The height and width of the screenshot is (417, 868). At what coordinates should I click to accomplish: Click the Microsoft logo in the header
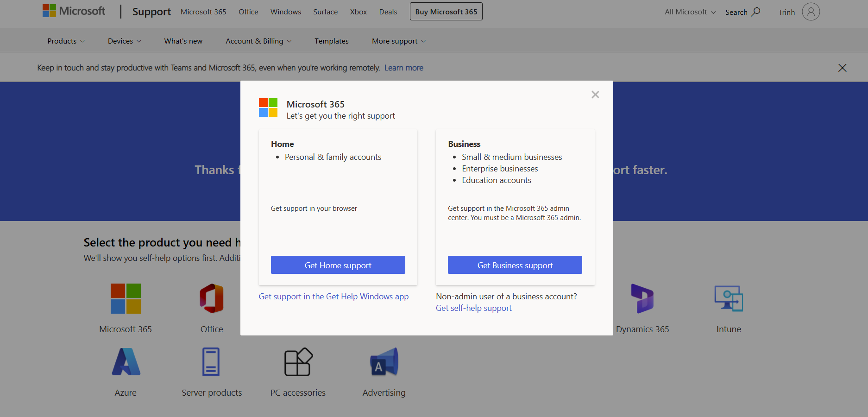(74, 11)
